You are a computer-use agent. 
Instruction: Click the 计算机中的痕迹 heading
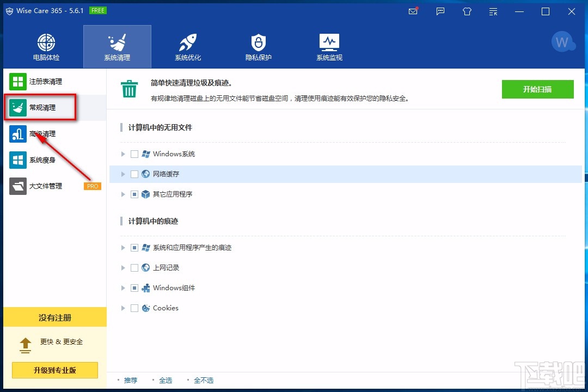click(153, 222)
